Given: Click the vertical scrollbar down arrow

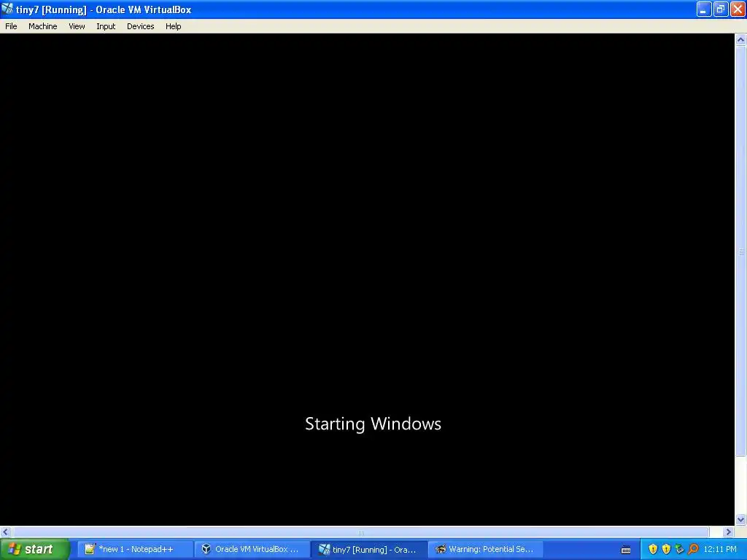Looking at the screenshot, I should 740,519.
